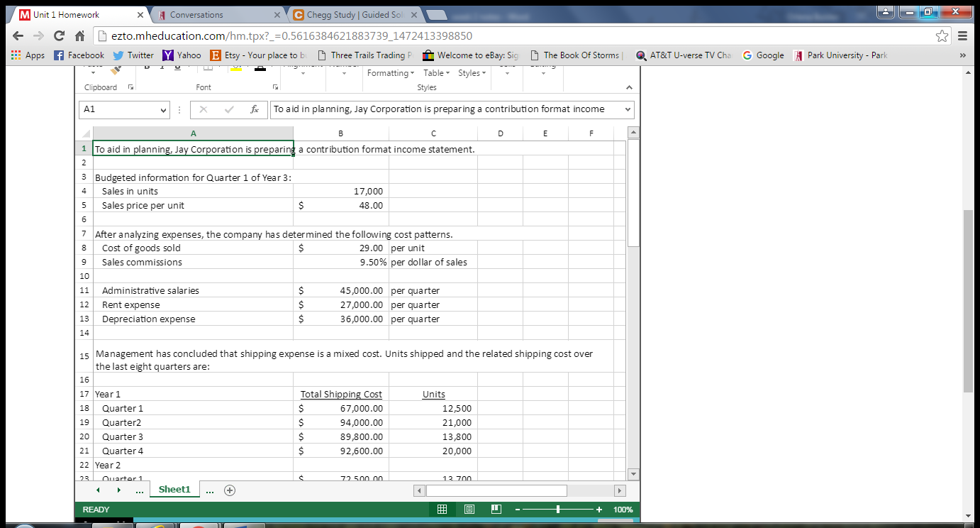Select cell B4 containing 17,000
The image size is (980, 528).
[340, 191]
